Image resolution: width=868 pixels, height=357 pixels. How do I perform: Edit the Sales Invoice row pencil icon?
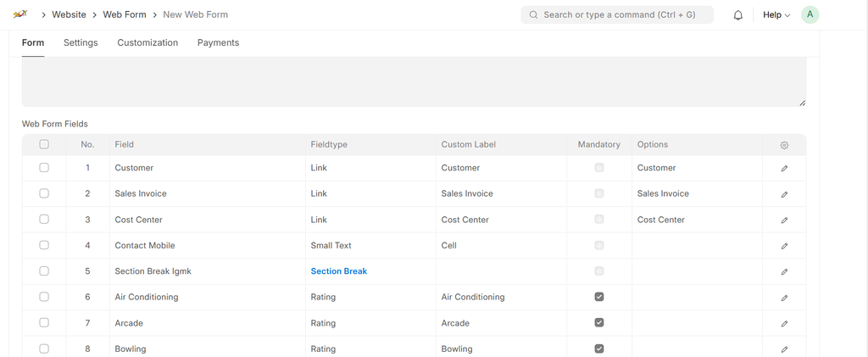point(784,194)
